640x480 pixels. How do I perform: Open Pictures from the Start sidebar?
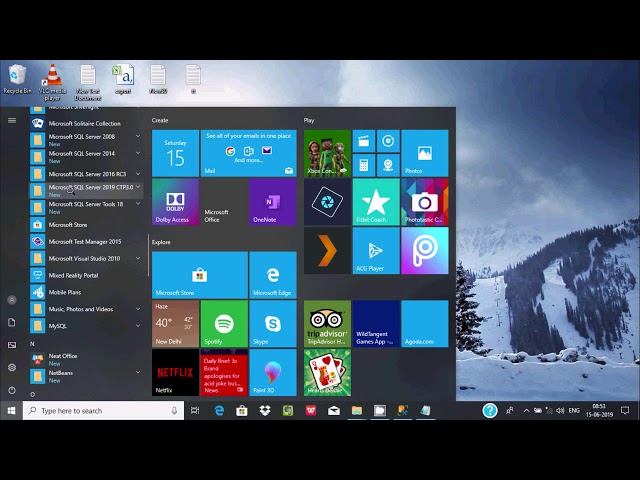(x=12, y=345)
